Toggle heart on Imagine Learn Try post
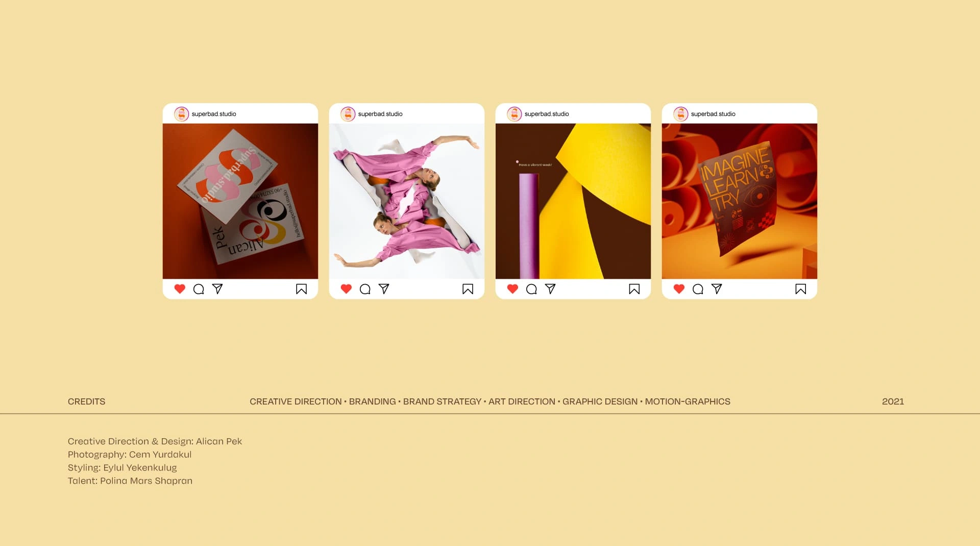980x546 pixels. (679, 289)
